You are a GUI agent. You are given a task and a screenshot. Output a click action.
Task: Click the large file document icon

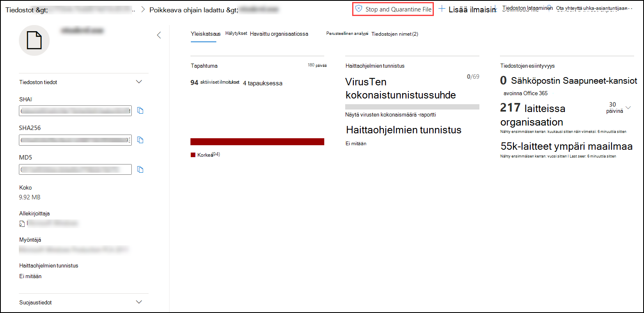tap(34, 40)
